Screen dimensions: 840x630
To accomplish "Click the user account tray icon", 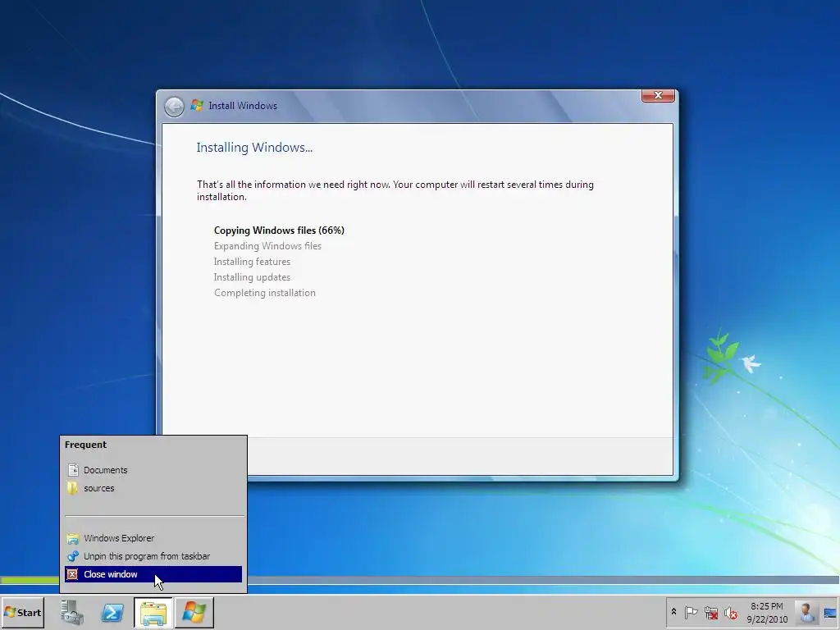I will pos(806,612).
